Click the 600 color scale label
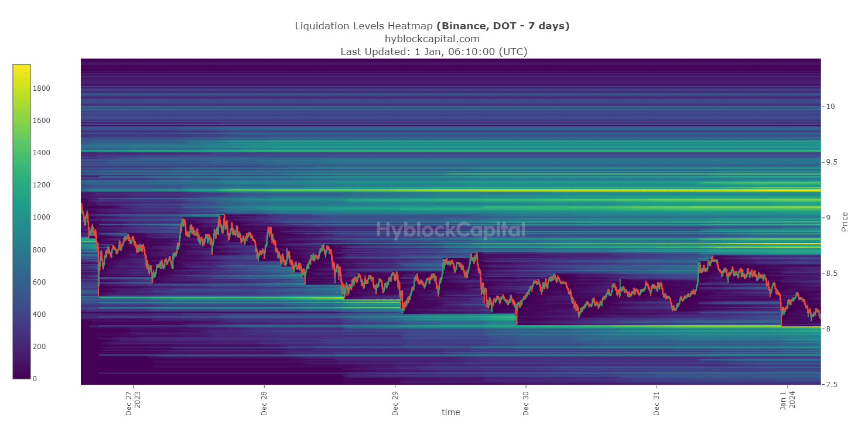Viewport: 868px width, 431px height. pyautogui.click(x=39, y=282)
